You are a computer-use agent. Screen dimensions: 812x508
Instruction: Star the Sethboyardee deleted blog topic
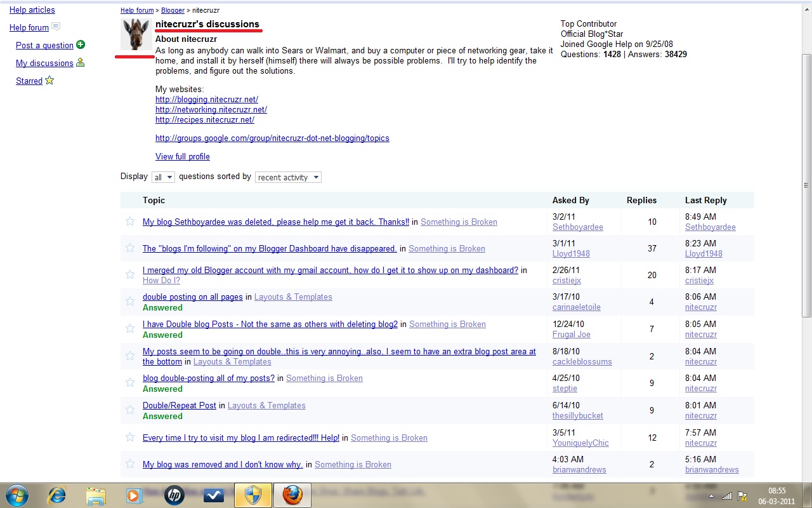coord(130,221)
